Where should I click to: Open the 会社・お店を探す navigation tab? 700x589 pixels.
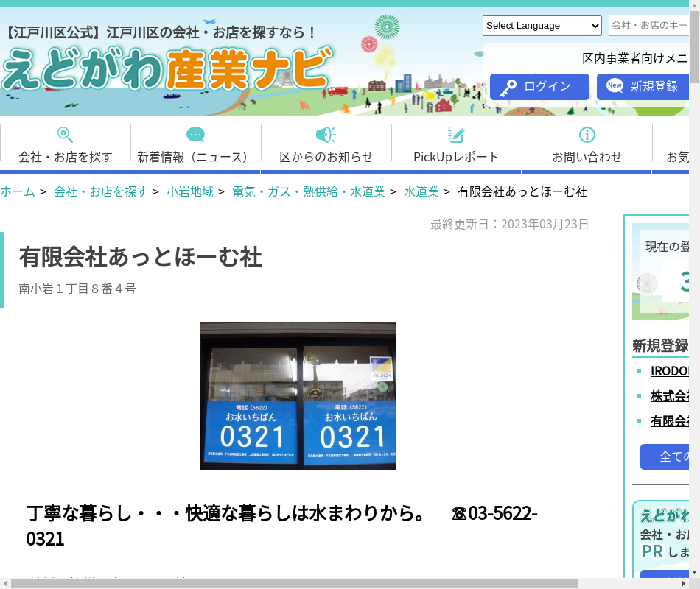point(66,156)
